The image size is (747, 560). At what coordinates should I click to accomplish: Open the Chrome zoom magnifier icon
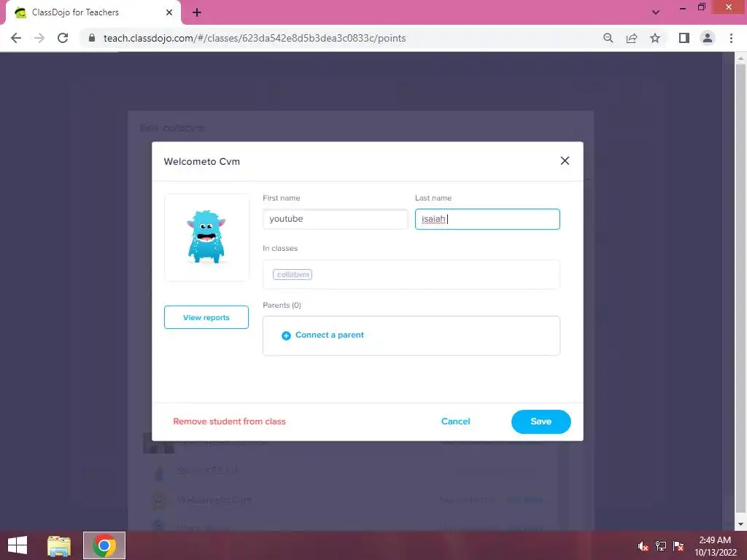click(x=608, y=38)
